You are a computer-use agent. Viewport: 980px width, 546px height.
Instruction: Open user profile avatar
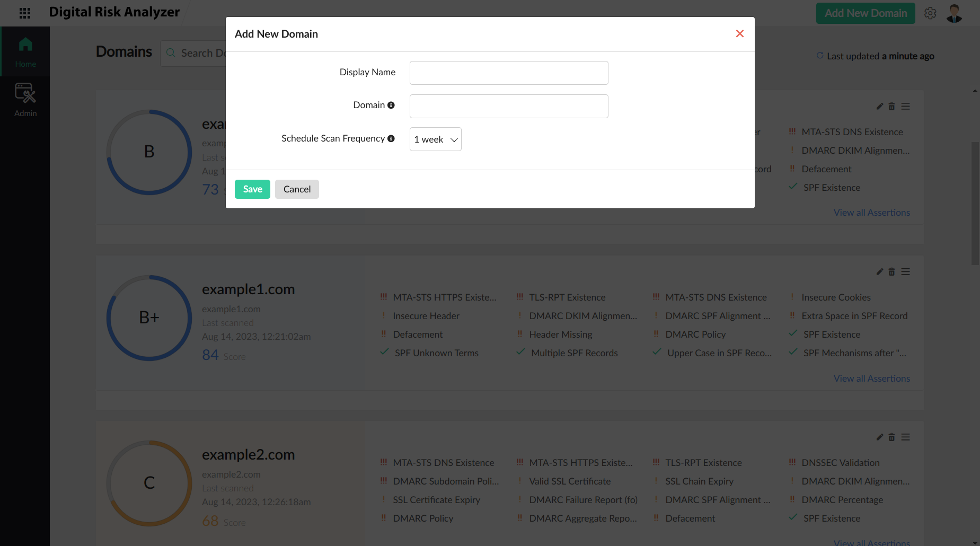(955, 13)
